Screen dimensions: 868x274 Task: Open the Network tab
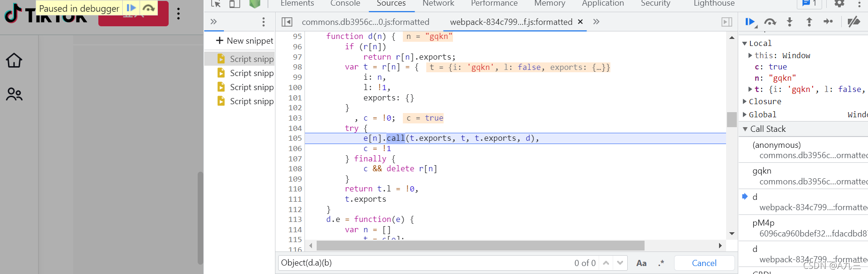[x=438, y=4]
